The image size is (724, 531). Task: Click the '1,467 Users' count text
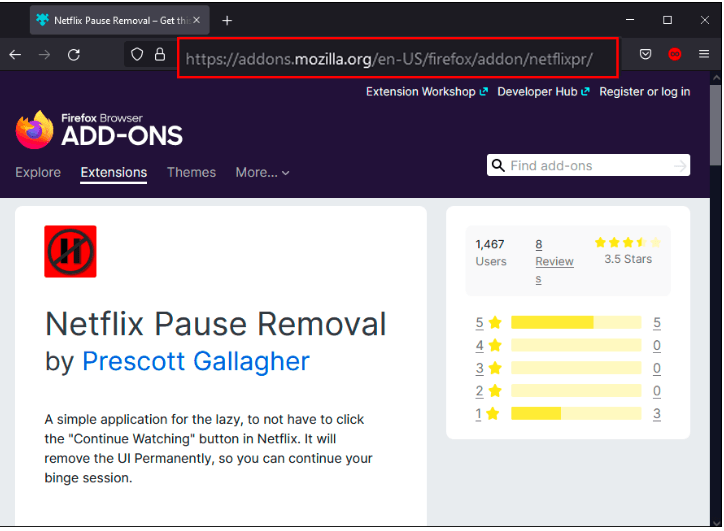[x=491, y=253]
